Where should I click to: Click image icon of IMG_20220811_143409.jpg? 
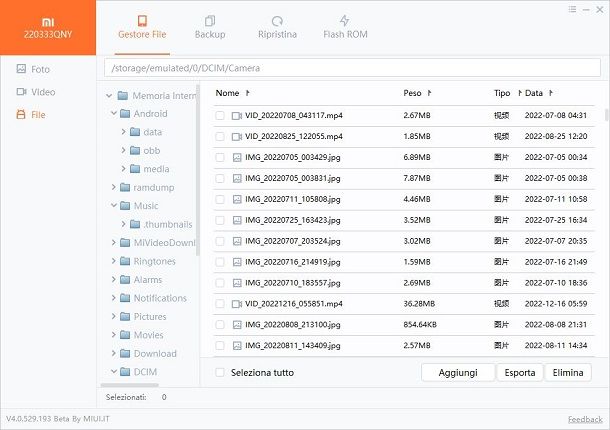click(x=237, y=346)
